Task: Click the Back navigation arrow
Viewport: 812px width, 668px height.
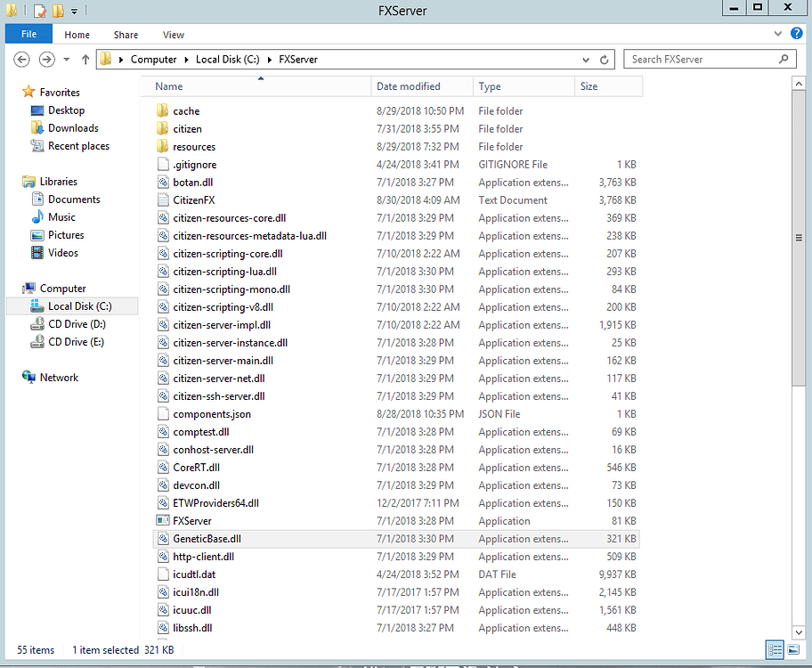Action: click(x=22, y=60)
